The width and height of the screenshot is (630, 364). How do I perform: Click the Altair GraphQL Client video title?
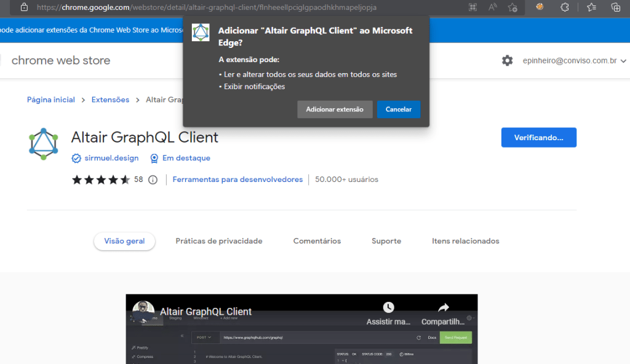[205, 312]
